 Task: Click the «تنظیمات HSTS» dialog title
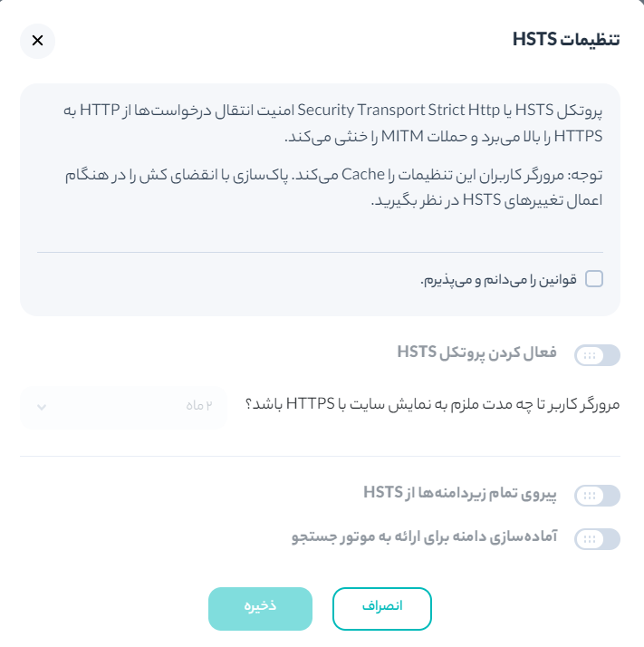coord(566,40)
